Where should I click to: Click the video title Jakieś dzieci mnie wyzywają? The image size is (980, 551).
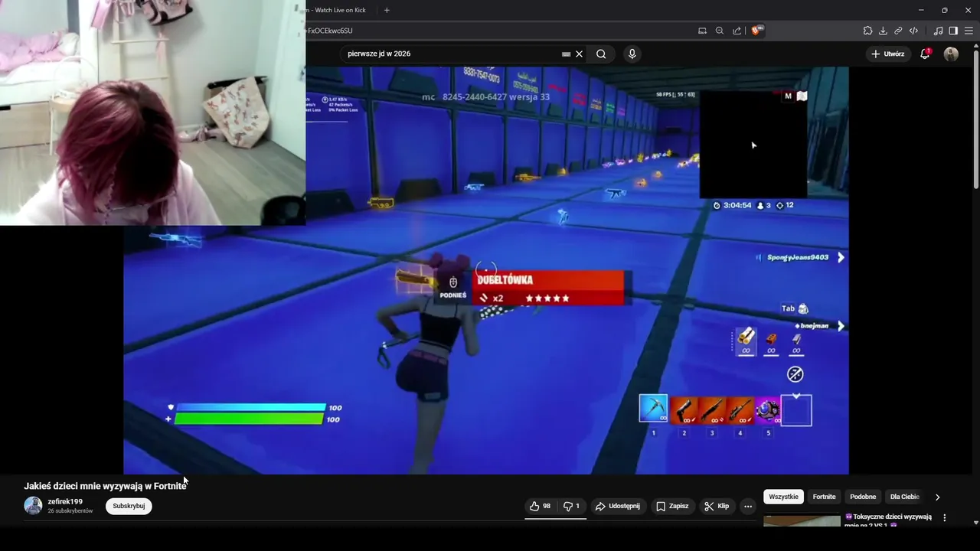105,486
